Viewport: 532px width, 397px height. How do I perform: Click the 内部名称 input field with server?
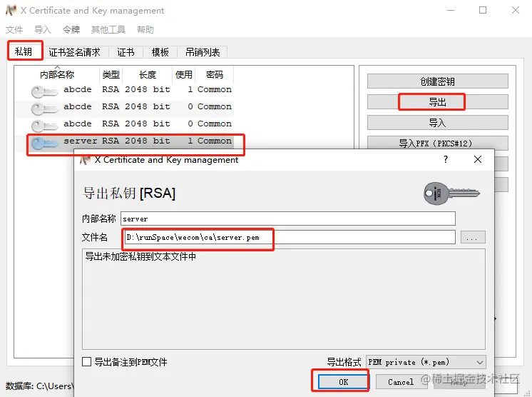[287, 218]
